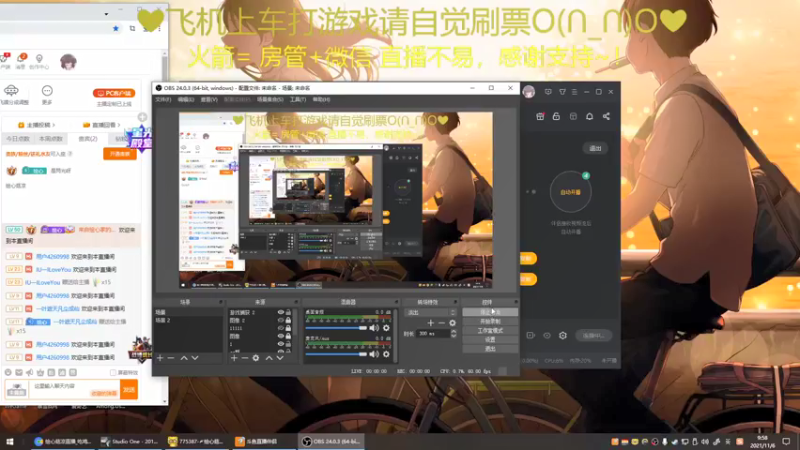This screenshot has width=800, height=450.
Task: Toggle visibility of the 游戏捕获 2 source
Action: click(x=281, y=312)
